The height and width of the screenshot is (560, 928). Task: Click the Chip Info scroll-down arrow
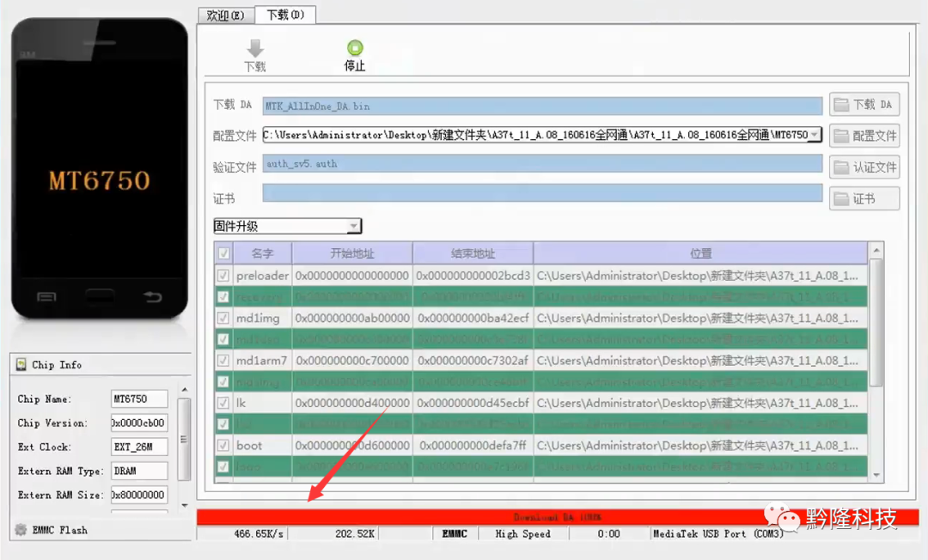[184, 506]
